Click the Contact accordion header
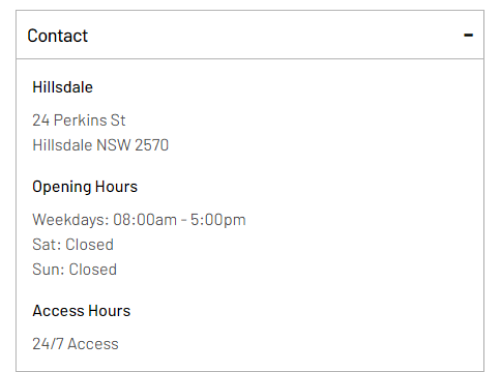Image resolution: width=500 pixels, height=373 pixels. point(250,35)
